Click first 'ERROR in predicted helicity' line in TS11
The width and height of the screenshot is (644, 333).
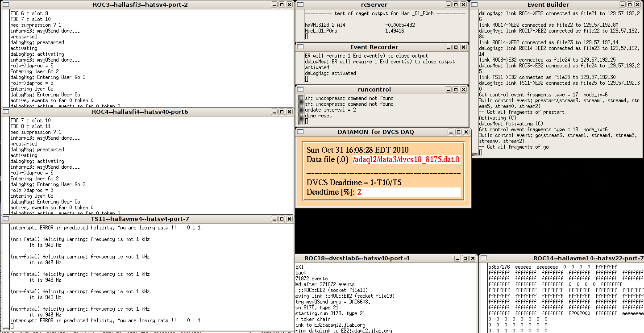click(x=105, y=228)
